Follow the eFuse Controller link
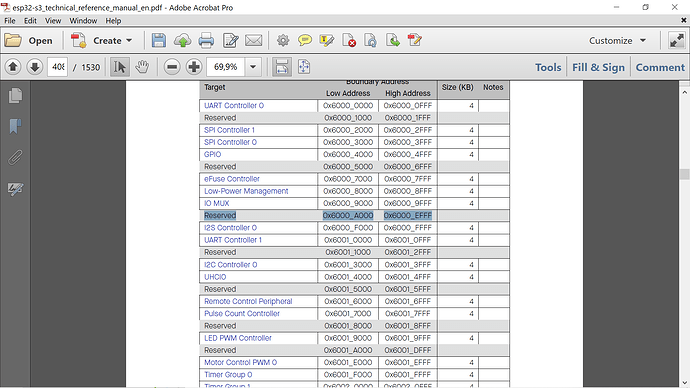Image resolution: width=690 pixels, height=388 pixels. 231,179
